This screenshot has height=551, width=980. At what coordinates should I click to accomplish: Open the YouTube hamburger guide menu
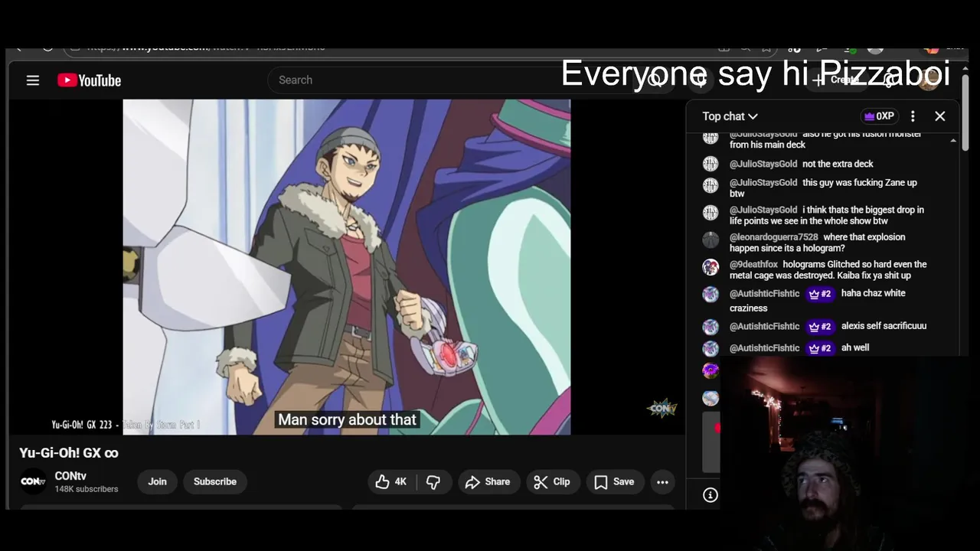(x=33, y=80)
